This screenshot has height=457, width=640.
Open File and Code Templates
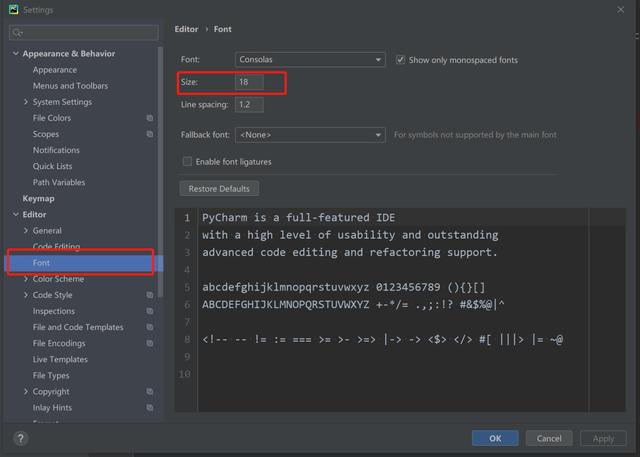pos(78,327)
